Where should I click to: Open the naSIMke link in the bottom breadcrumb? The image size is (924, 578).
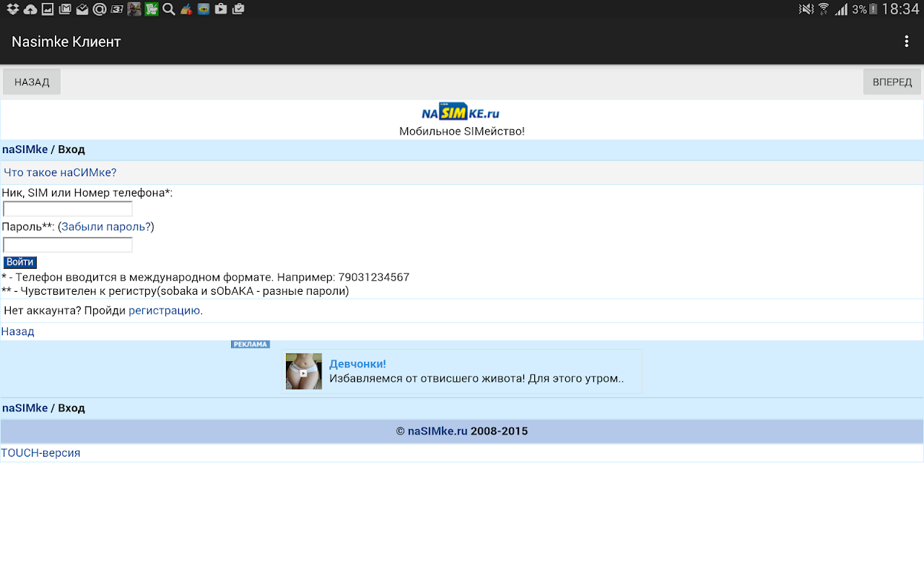tap(25, 408)
